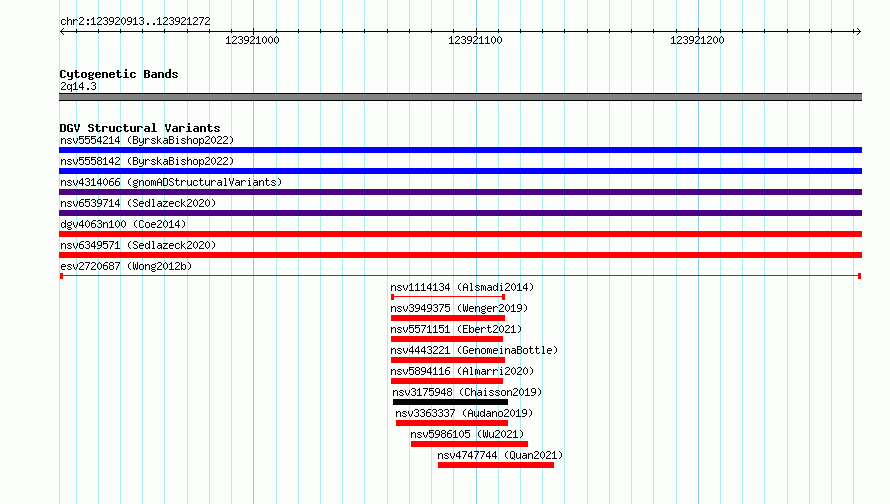Select the red bar under nsv5894116
The height and width of the screenshot is (504, 890).
pyautogui.click(x=447, y=381)
